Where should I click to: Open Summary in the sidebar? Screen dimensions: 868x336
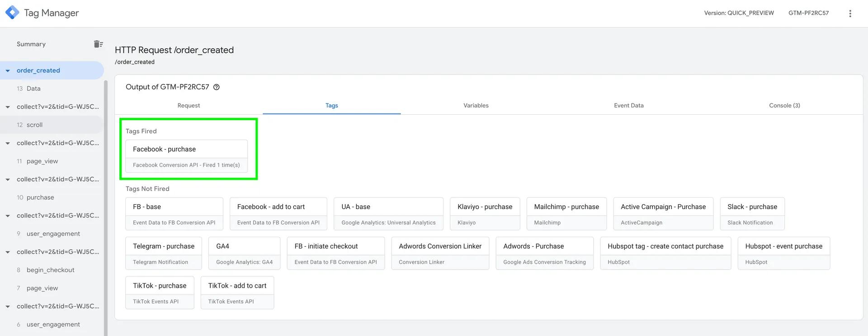31,44
